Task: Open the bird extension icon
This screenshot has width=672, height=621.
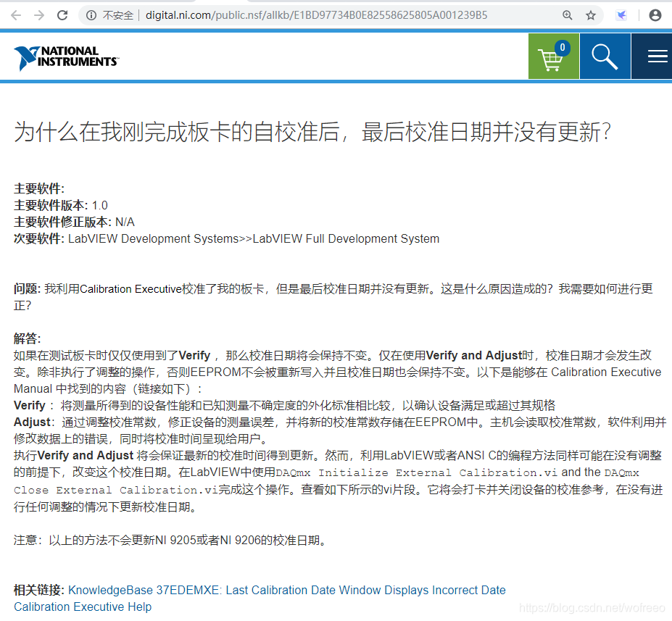Action: (x=621, y=15)
